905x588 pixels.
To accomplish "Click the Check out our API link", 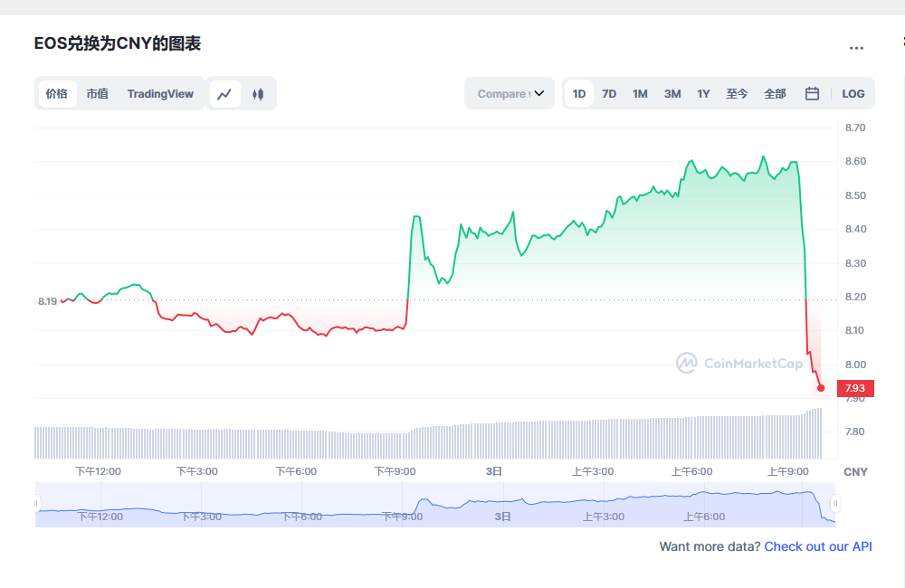I will pos(817,546).
